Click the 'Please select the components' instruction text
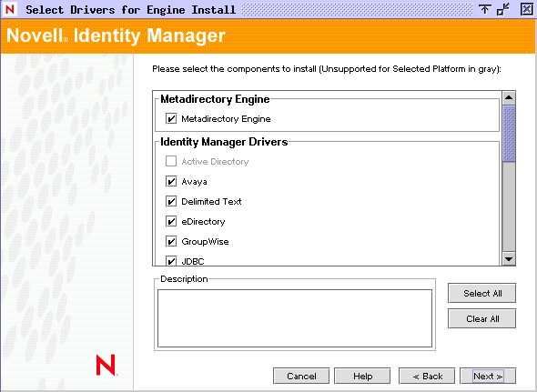537x392 pixels. point(327,69)
